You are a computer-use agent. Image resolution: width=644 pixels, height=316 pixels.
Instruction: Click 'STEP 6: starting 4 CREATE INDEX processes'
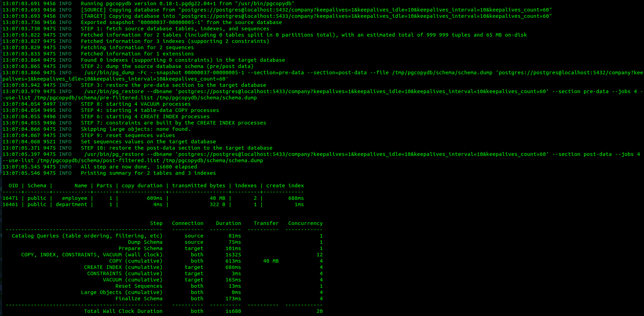(145, 116)
